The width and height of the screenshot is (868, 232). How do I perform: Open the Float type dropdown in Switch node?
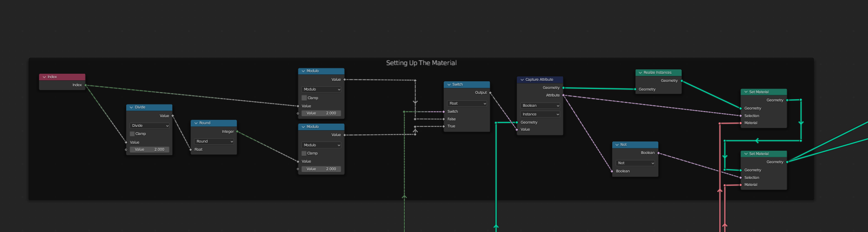tap(467, 104)
